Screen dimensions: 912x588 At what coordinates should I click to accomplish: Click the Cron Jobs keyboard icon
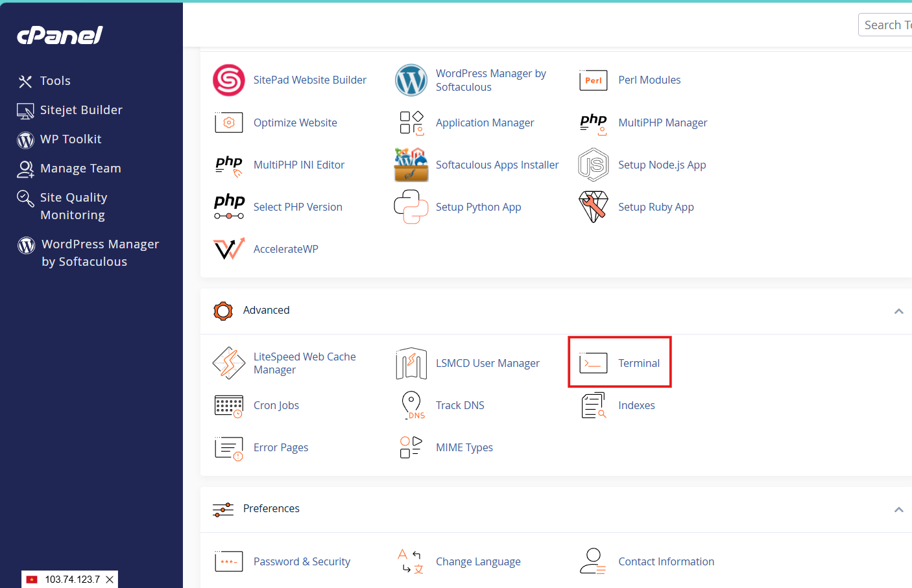tap(229, 406)
